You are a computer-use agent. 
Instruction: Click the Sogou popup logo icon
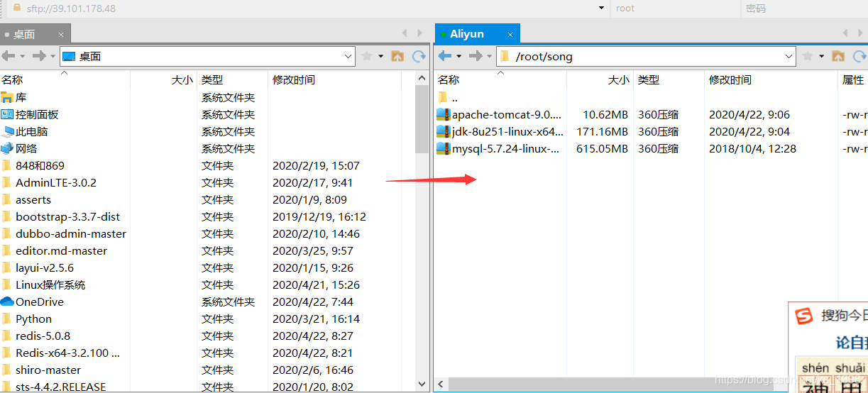click(804, 316)
